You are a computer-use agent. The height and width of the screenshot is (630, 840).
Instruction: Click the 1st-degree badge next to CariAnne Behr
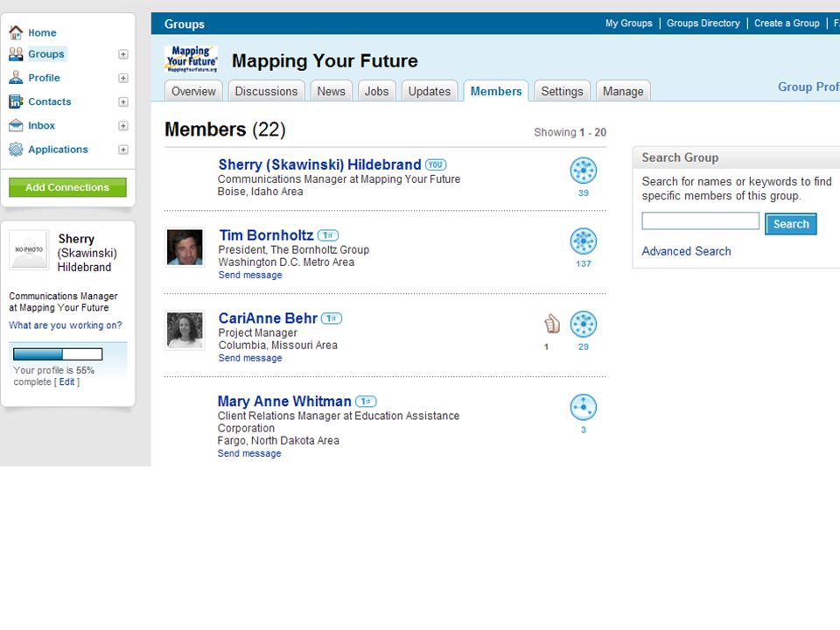(332, 318)
